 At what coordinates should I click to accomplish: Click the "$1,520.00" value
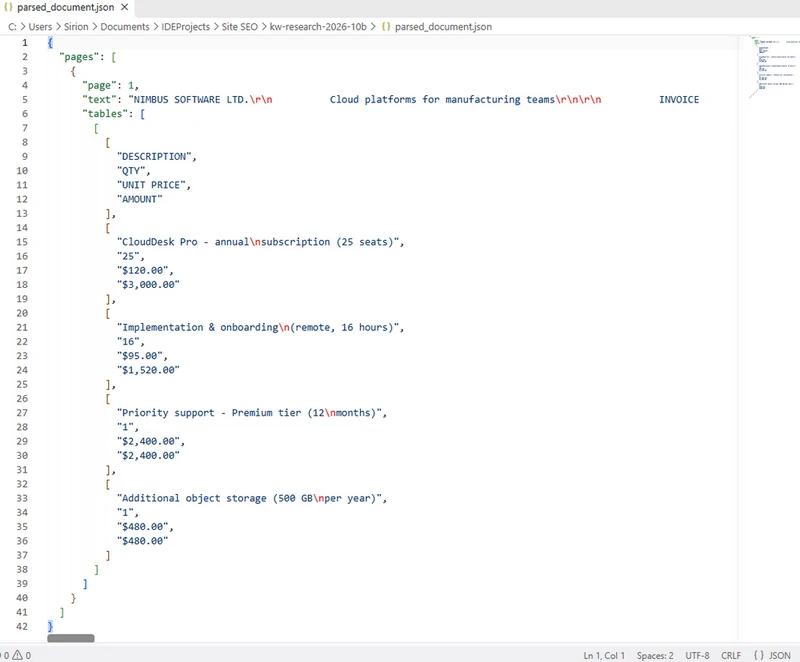click(148, 370)
